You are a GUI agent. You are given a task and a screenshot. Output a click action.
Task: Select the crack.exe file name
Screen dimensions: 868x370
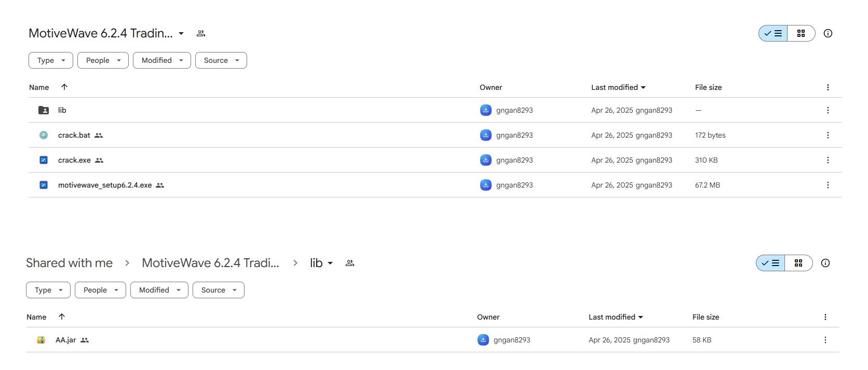(x=74, y=160)
